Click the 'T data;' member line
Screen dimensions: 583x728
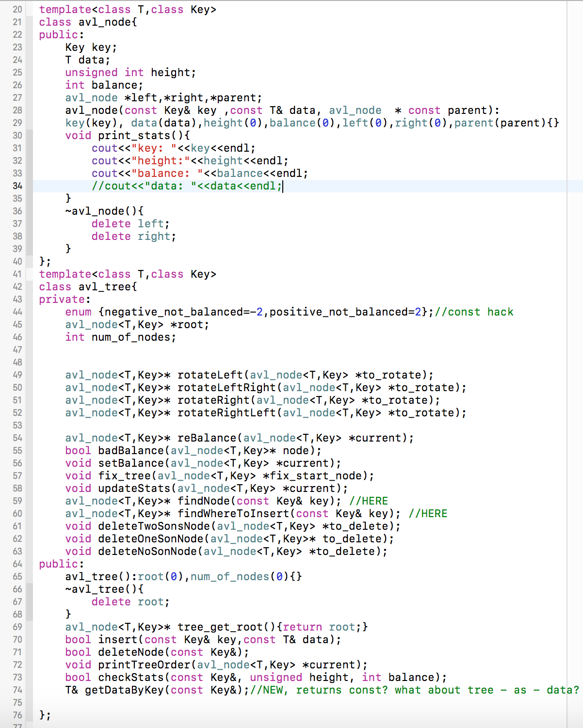pyautogui.click(x=88, y=60)
